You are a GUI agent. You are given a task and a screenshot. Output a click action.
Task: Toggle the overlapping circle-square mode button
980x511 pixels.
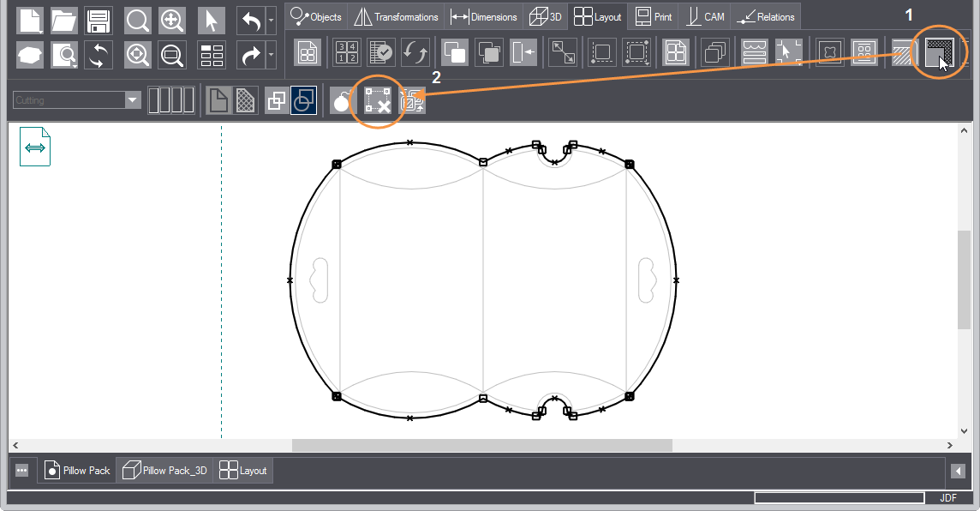[304, 100]
